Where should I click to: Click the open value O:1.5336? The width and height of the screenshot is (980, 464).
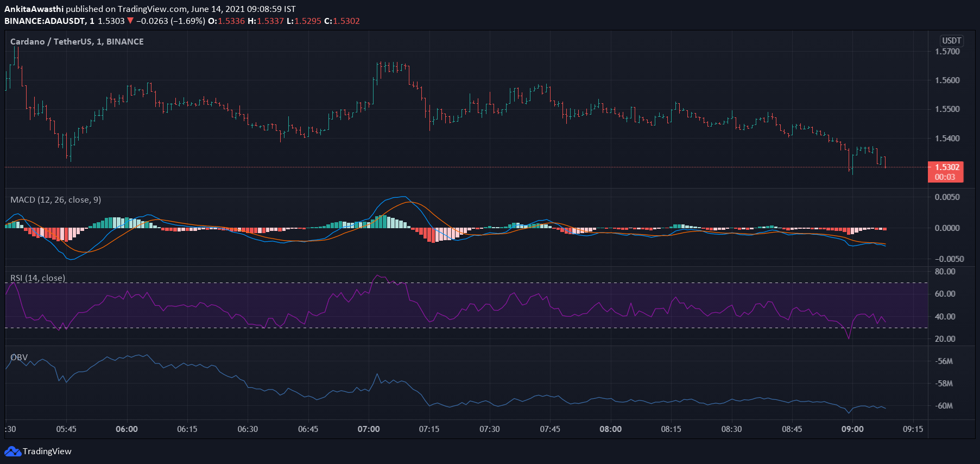(226, 21)
